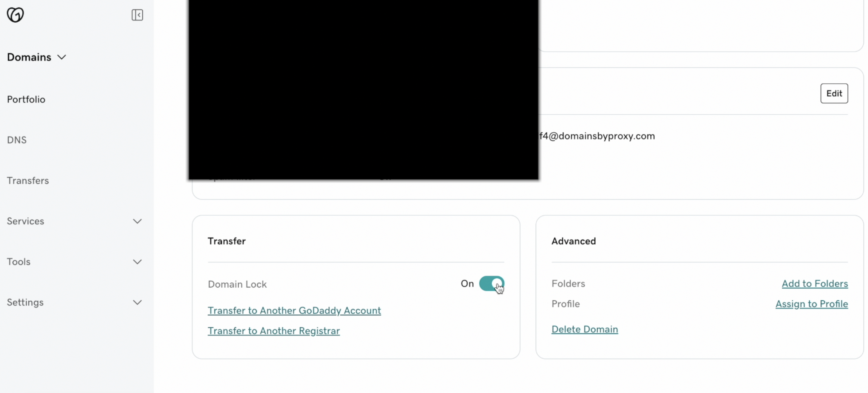The height and width of the screenshot is (393, 868).
Task: Open the Domains dropdown header
Action: pos(36,57)
